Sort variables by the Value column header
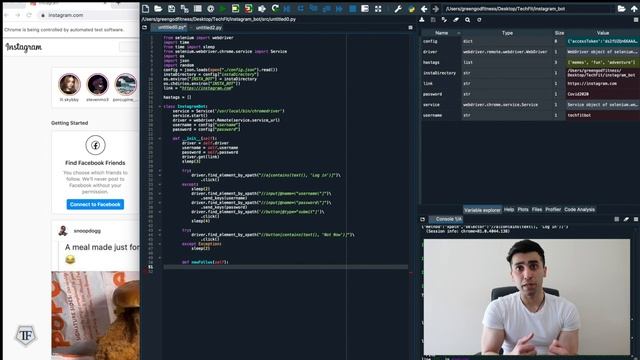 coord(603,33)
